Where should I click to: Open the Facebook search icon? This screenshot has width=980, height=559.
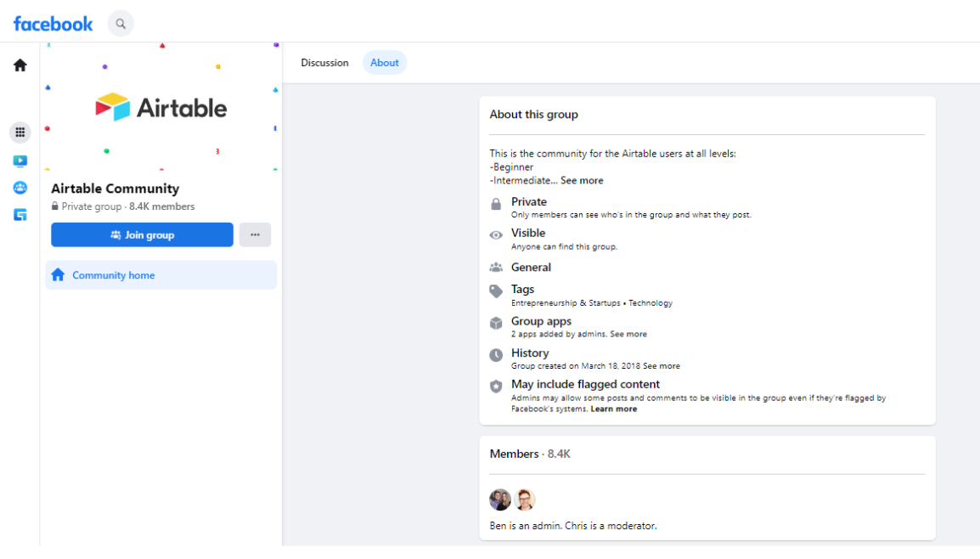pos(121,24)
